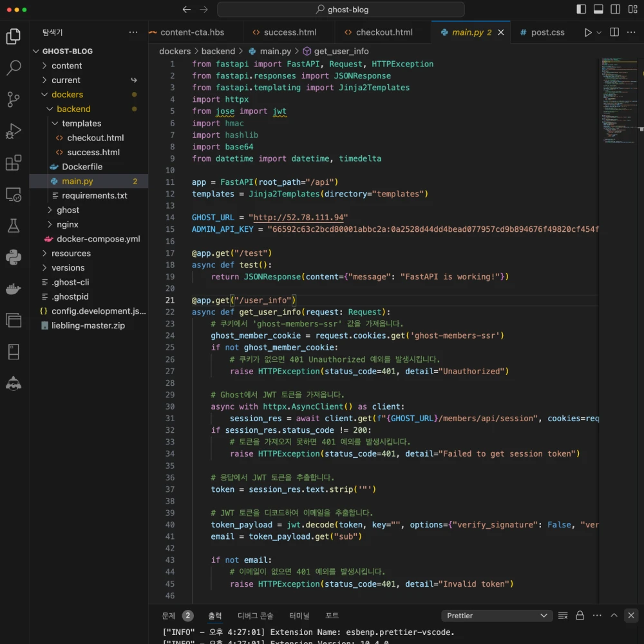The image size is (644, 644).
Task: Close the bottom panel
Action: coord(631,615)
